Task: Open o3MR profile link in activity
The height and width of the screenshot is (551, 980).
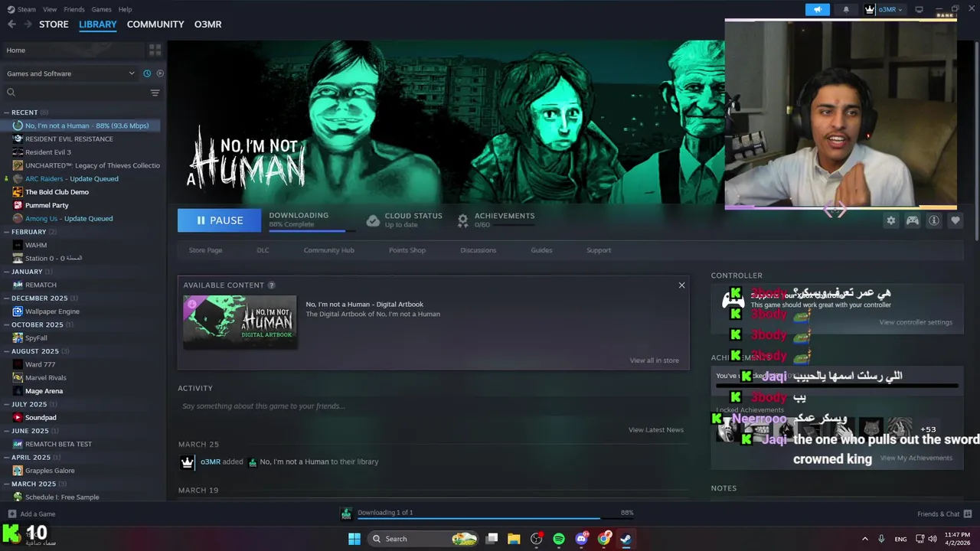Action: pyautogui.click(x=211, y=462)
